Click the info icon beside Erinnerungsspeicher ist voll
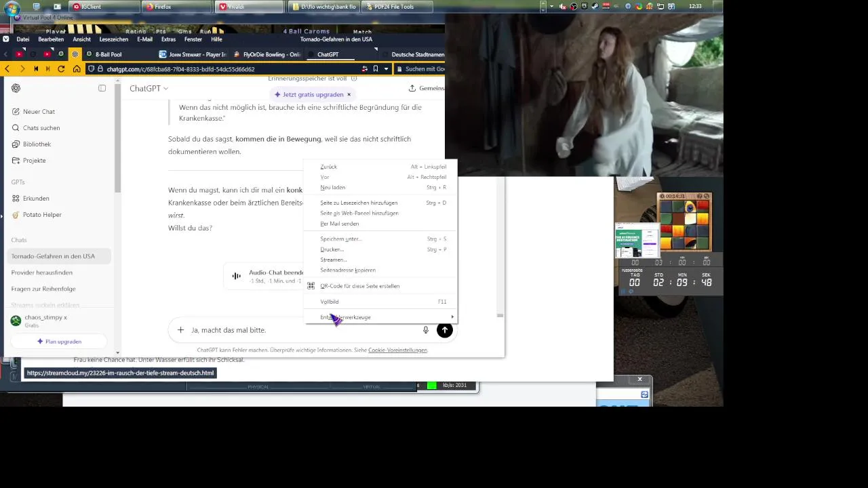This screenshot has width=868, height=488. 354,79
